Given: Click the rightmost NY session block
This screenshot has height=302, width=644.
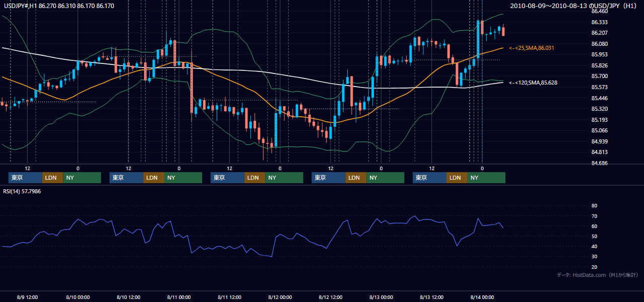Looking at the screenshot, I should pyautogui.click(x=486, y=178).
